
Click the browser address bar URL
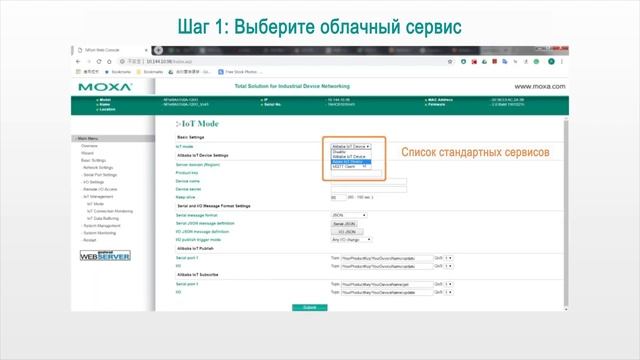tap(169, 62)
